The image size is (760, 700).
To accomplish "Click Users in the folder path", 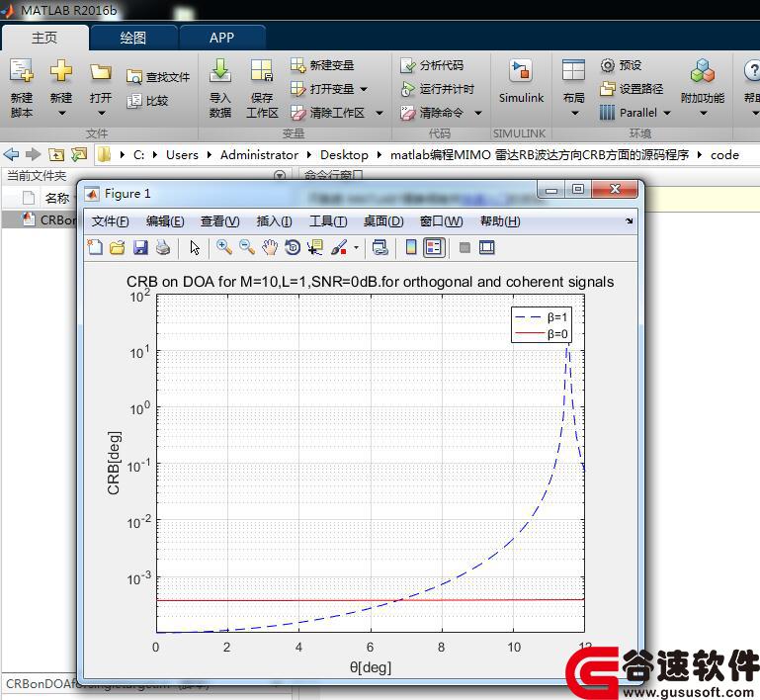I will coord(182,154).
